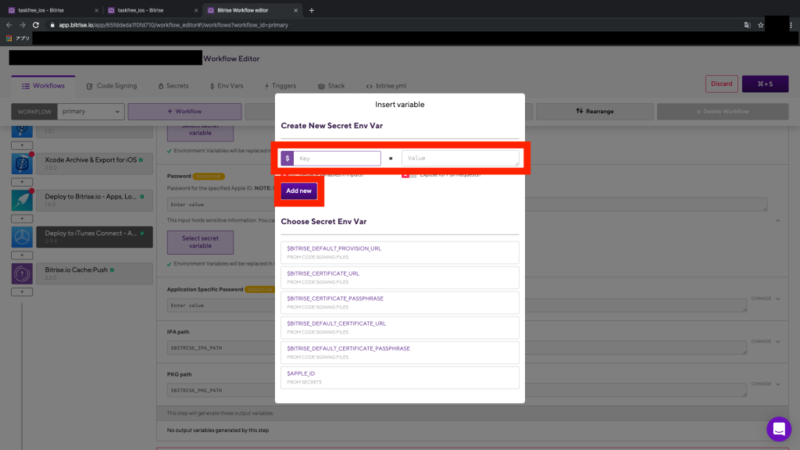Toggle Expose for Pull Requests switch
This screenshot has width=800, height=450.
pyautogui.click(x=408, y=175)
